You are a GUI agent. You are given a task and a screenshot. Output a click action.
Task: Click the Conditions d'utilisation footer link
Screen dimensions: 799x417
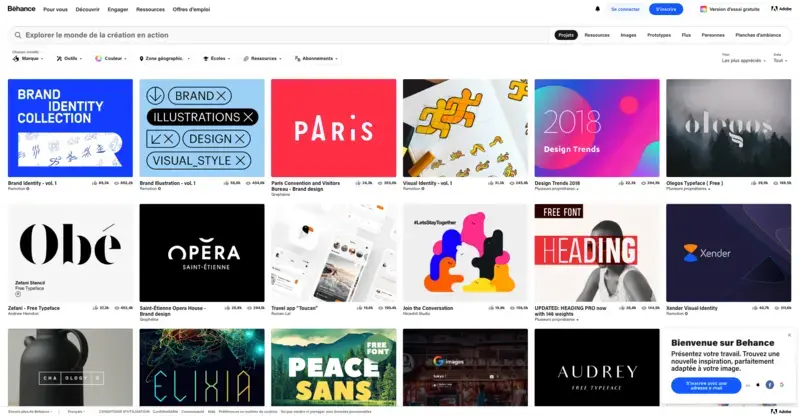(x=124, y=411)
